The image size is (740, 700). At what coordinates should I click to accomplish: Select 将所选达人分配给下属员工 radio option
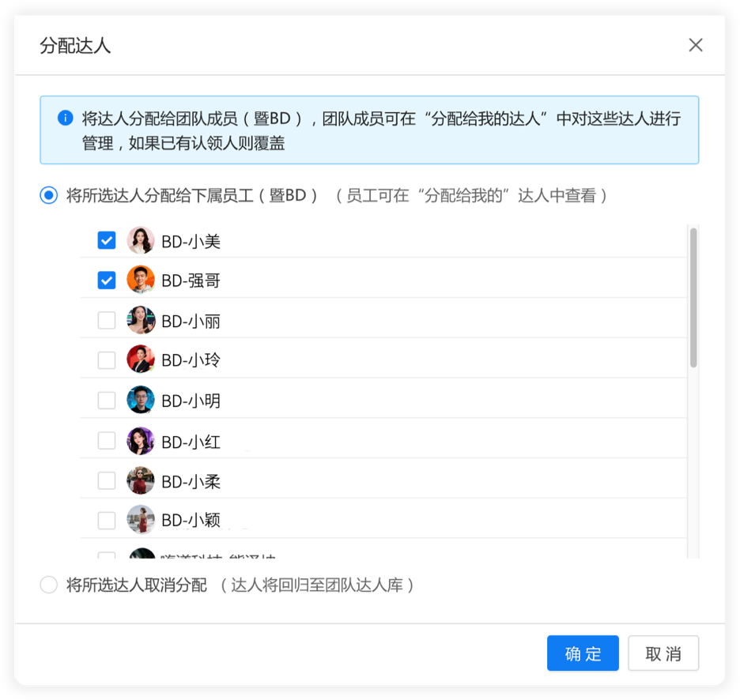point(49,195)
